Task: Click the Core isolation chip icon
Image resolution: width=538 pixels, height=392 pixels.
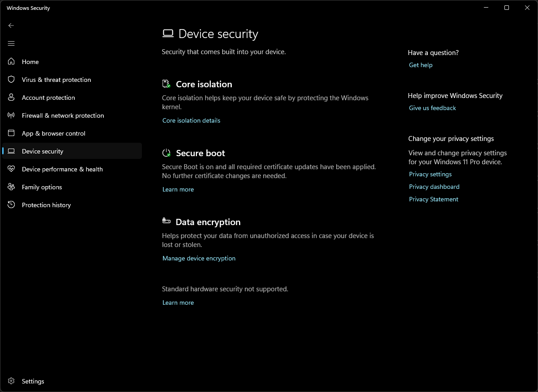Action: tap(167, 84)
